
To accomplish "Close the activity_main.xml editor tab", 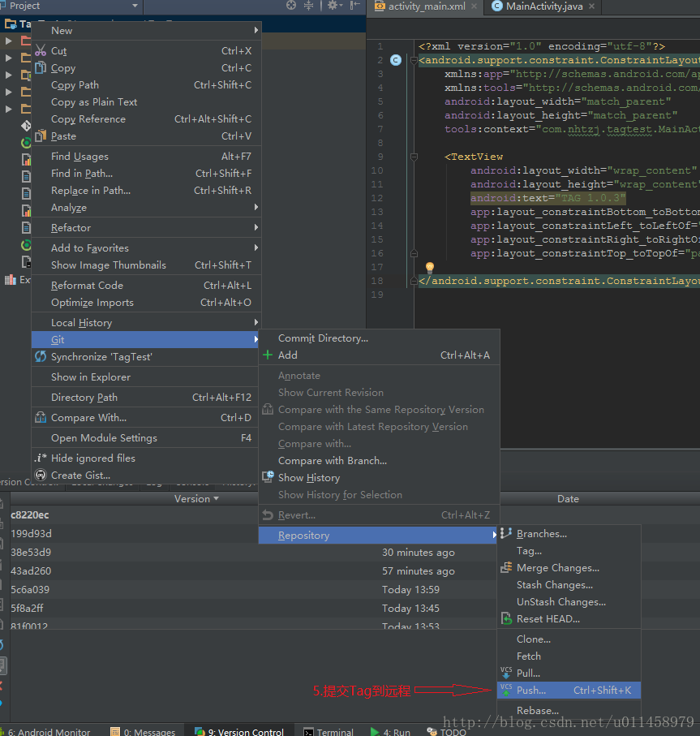I will (x=474, y=6).
